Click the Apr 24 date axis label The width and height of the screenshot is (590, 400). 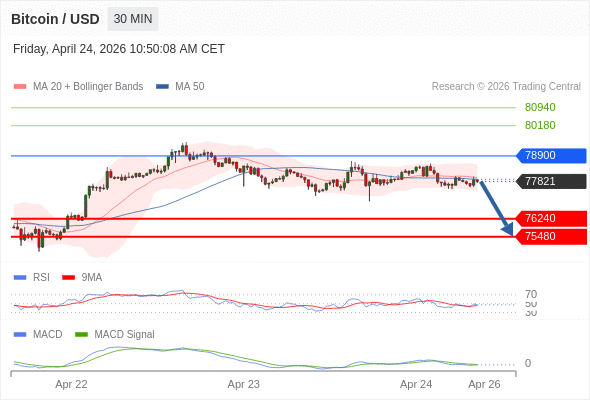coord(416,385)
